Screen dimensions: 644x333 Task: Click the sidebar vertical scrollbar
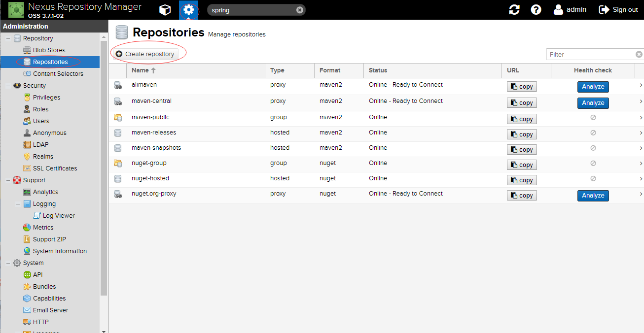click(x=104, y=168)
